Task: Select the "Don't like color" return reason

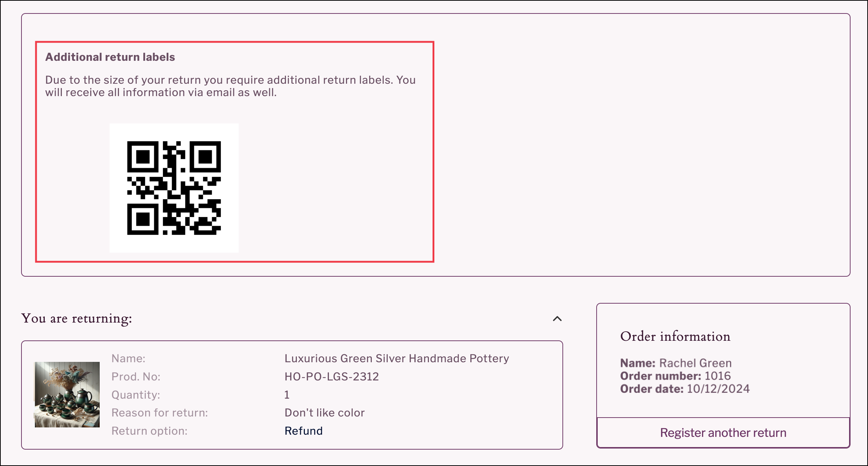Action: tap(324, 412)
